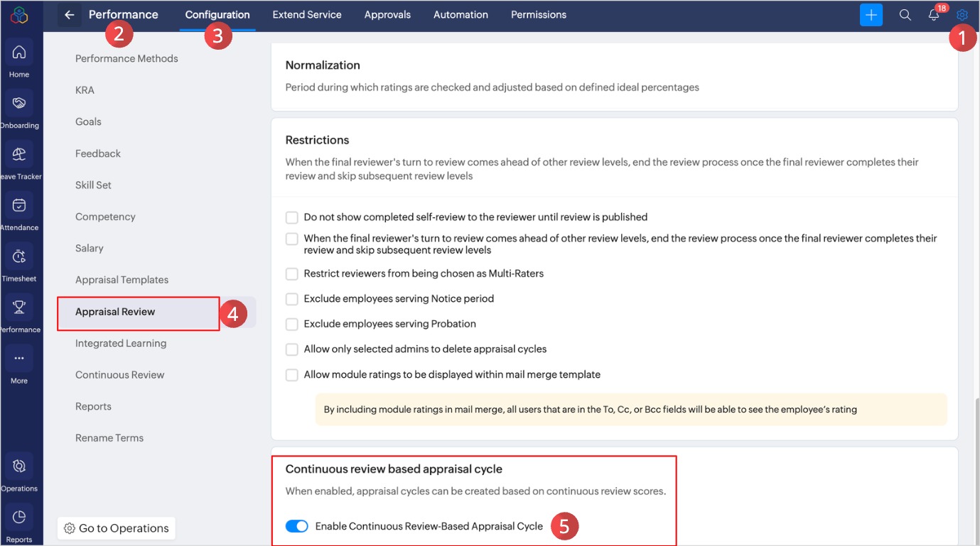
Task: Click the Performance title in header
Action: click(124, 15)
